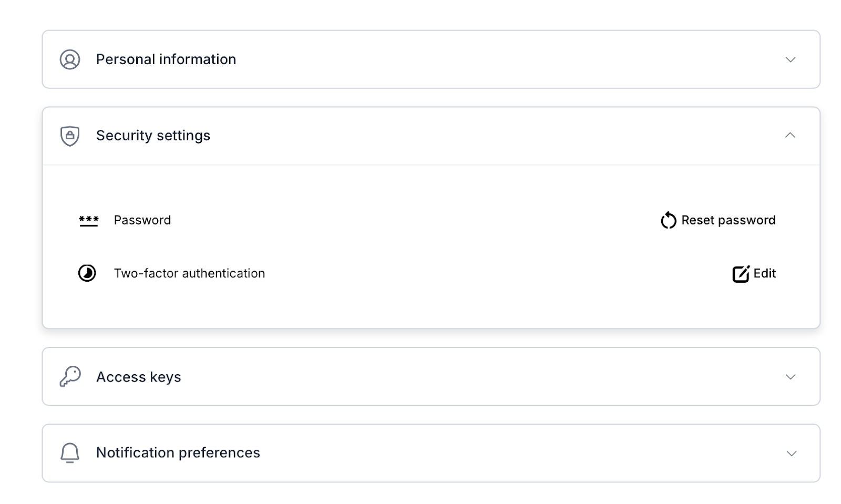Open the Personal information section title
Viewport: 841px width, 504px height.
[x=166, y=59]
